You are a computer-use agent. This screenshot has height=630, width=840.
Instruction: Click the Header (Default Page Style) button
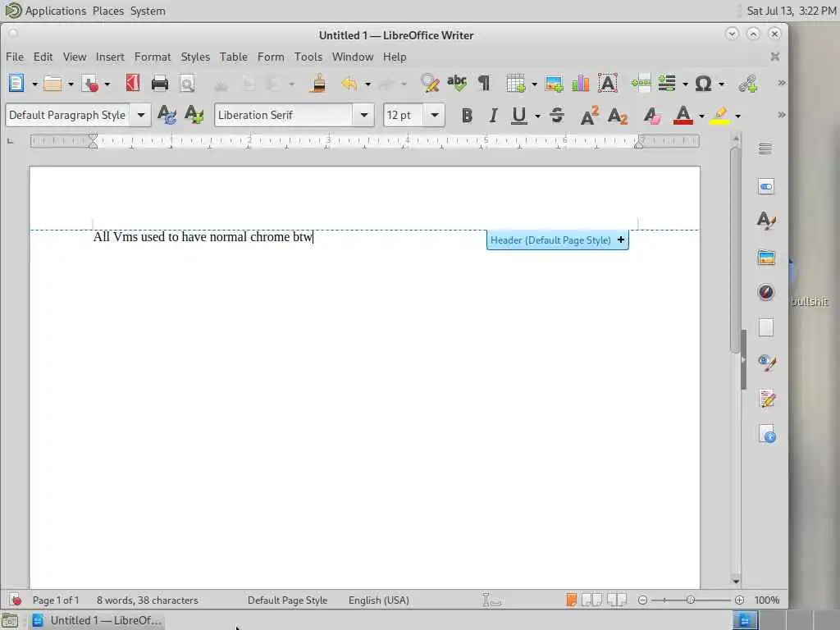[x=557, y=240]
